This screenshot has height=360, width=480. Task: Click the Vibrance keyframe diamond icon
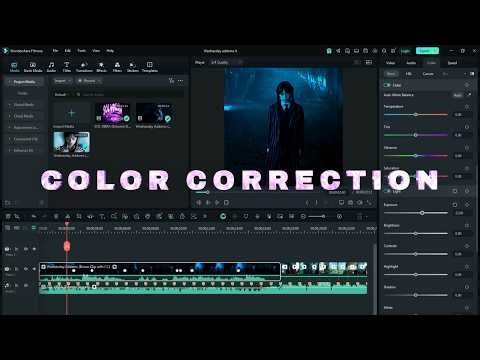467,148
